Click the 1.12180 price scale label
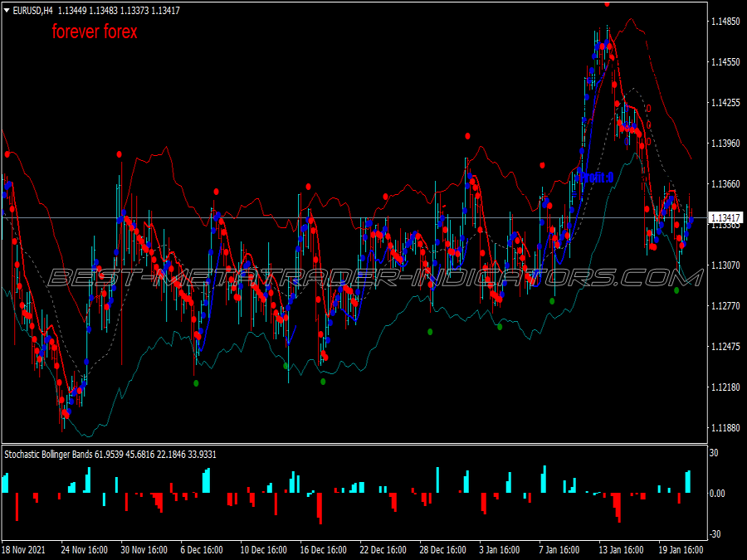Screen dimensions: 747x560 pyautogui.click(x=725, y=387)
